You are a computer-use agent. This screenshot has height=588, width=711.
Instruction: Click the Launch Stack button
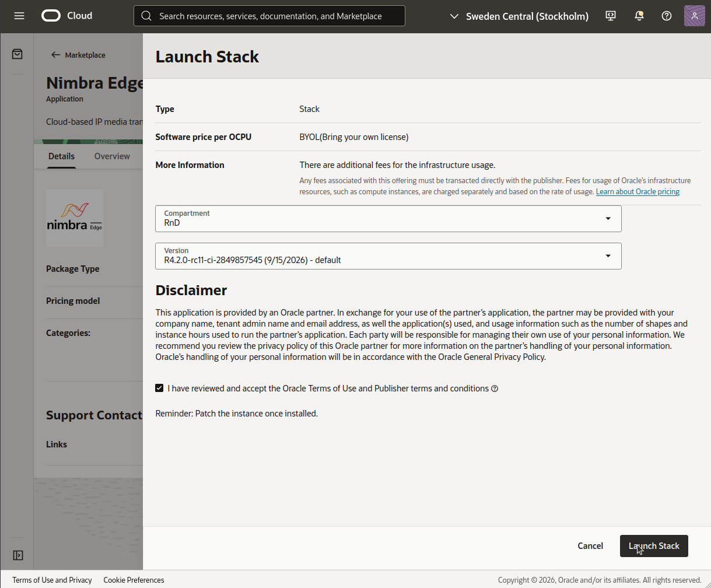pos(654,546)
